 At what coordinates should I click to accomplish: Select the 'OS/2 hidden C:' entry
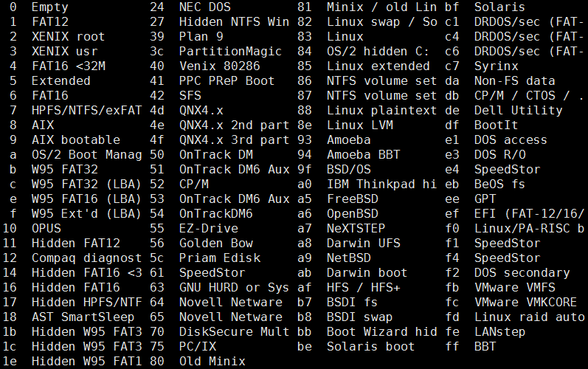pos(378,52)
